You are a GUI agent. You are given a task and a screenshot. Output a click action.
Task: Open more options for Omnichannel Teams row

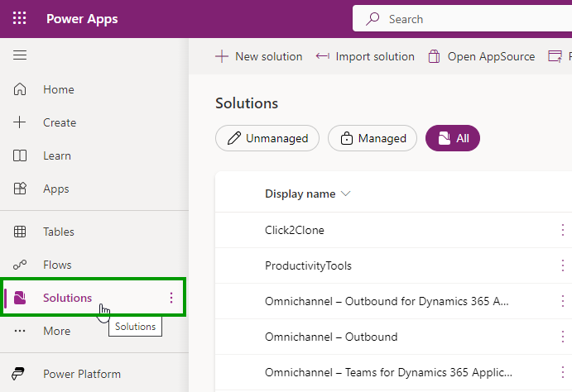(x=563, y=372)
